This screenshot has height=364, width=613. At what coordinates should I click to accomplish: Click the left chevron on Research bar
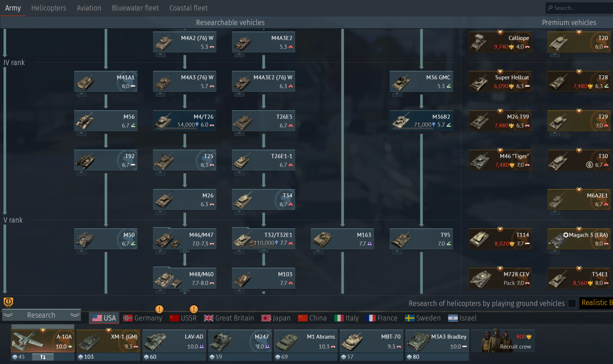pos(8,315)
